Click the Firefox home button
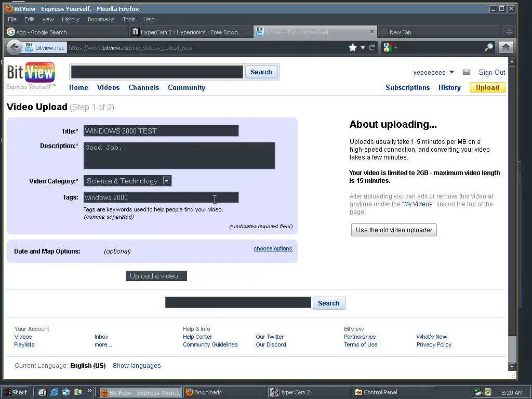 pos(506,47)
